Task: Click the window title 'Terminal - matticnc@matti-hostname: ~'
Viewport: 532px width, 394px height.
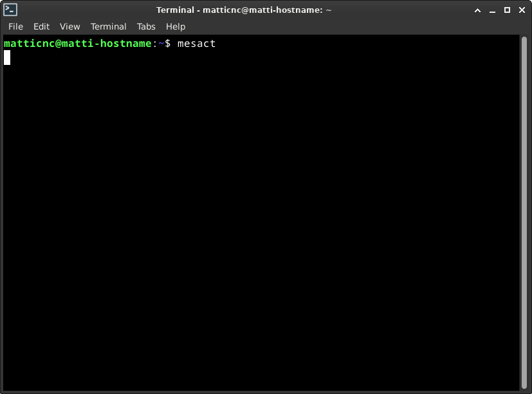Action: pos(244,10)
